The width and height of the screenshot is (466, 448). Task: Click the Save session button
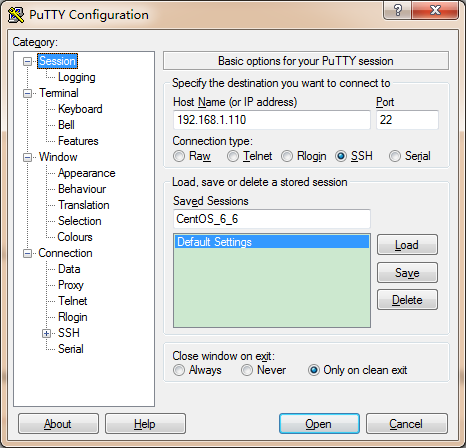click(407, 273)
